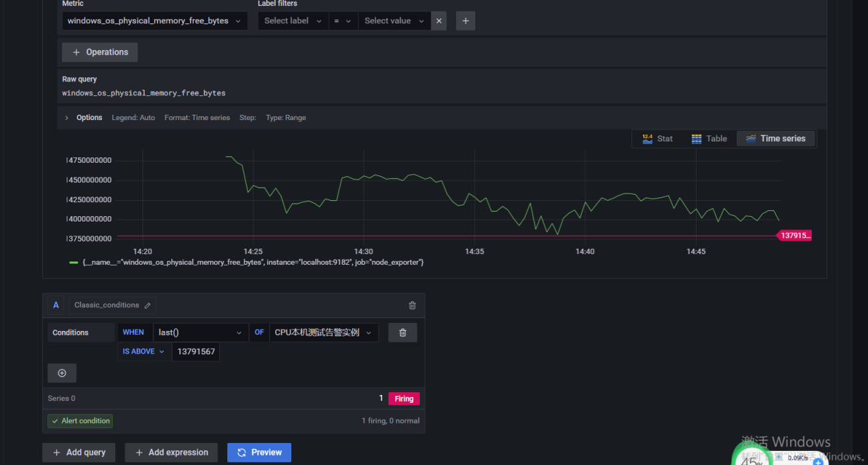The image size is (868, 465).
Task: Add a label filter with the plus icon
Action: coord(465,21)
